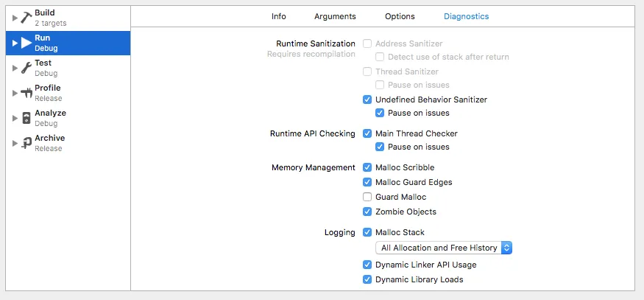Disable Malloc Scribble option
Image resolution: width=644 pixels, height=300 pixels.
[367, 167]
